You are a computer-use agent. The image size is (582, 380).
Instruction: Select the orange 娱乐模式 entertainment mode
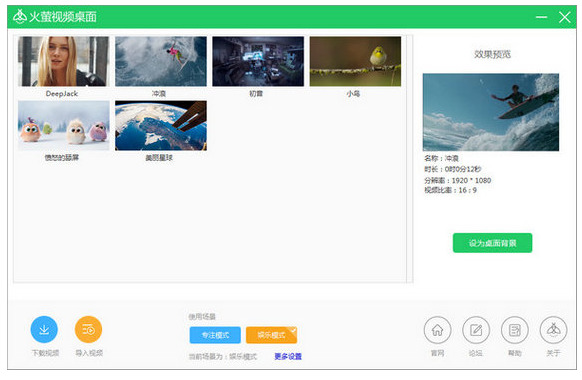271,335
